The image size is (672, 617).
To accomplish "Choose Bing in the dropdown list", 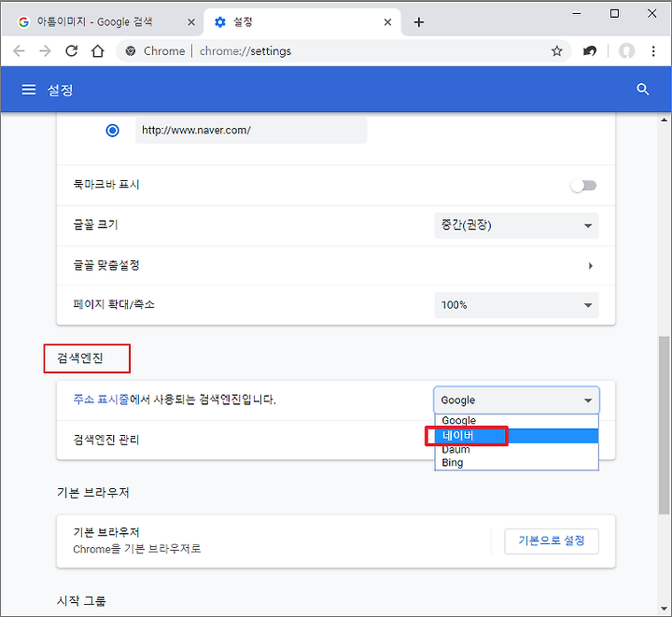I will click(x=516, y=463).
